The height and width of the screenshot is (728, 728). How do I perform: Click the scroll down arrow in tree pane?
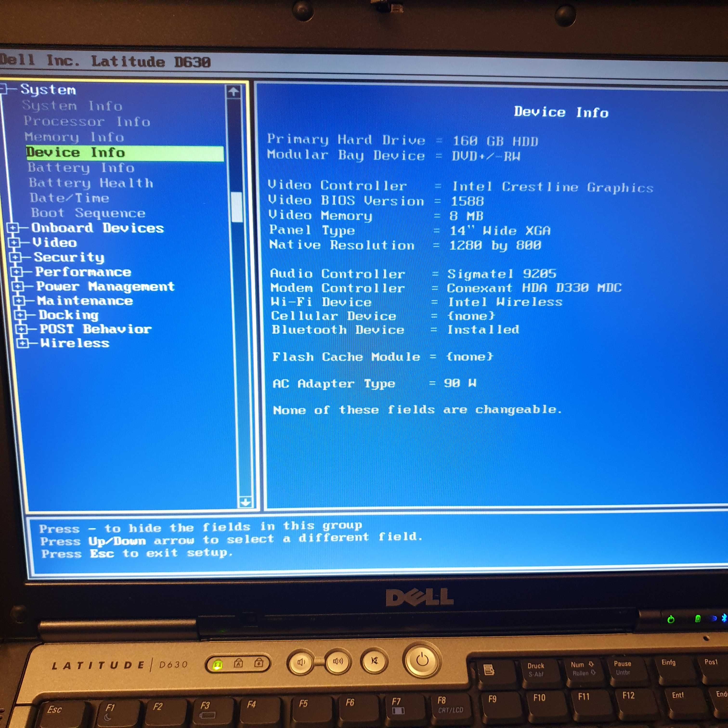(245, 502)
